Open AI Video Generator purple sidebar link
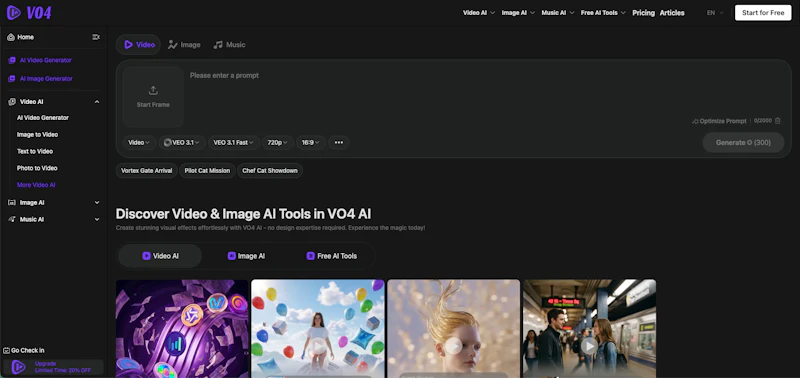800x378 pixels. click(40, 60)
